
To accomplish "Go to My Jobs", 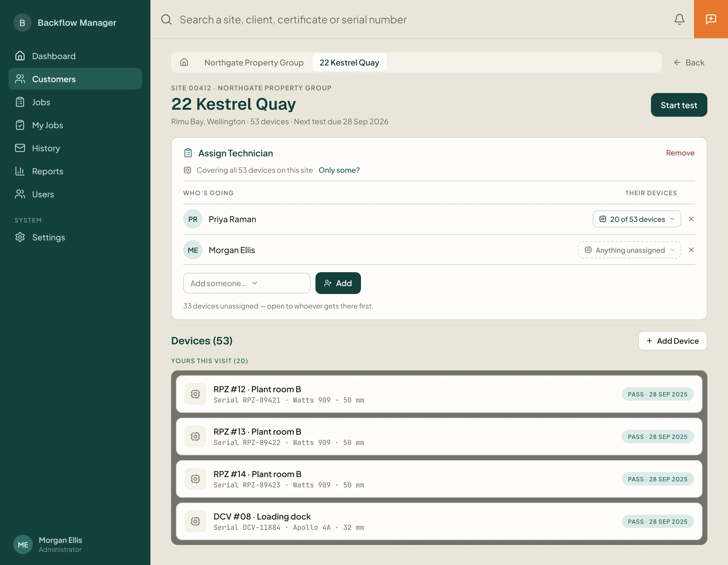I will coord(75,125).
